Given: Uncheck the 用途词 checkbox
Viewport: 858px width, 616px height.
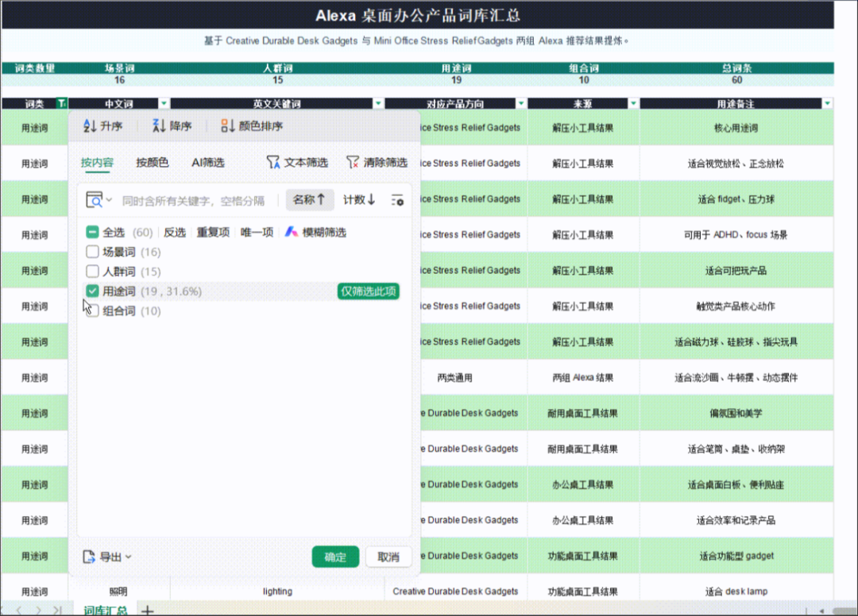Looking at the screenshot, I should click(92, 291).
